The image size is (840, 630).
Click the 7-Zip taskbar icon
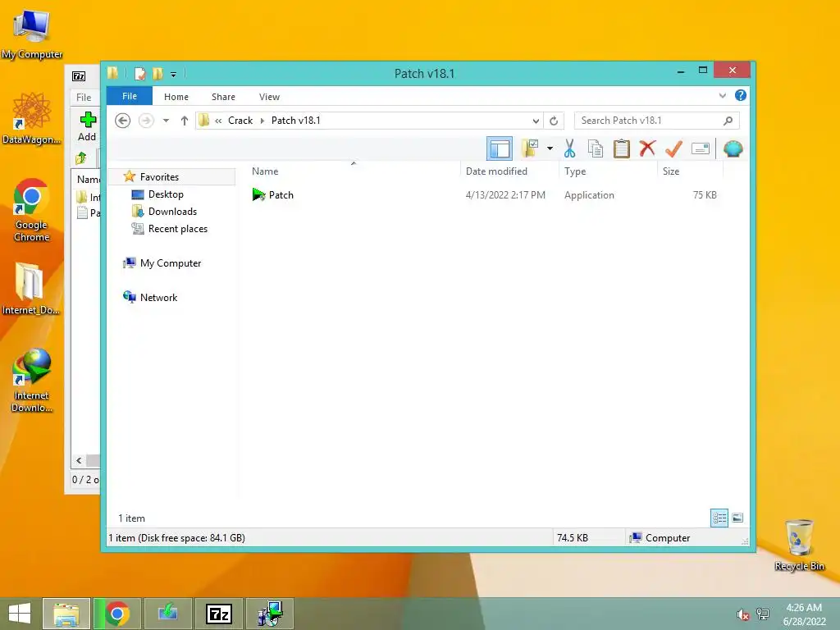click(x=219, y=614)
